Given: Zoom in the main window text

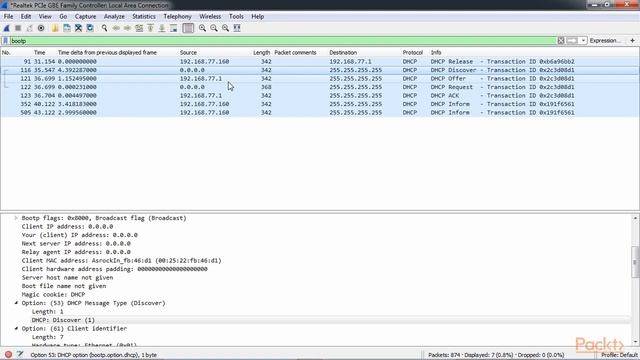Looking at the screenshot, I should (x=202, y=28).
